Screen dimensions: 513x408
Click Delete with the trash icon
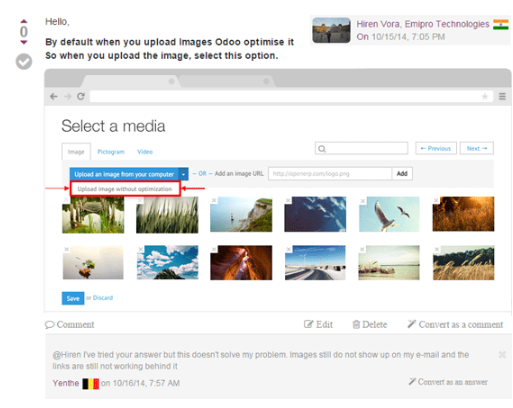point(370,324)
